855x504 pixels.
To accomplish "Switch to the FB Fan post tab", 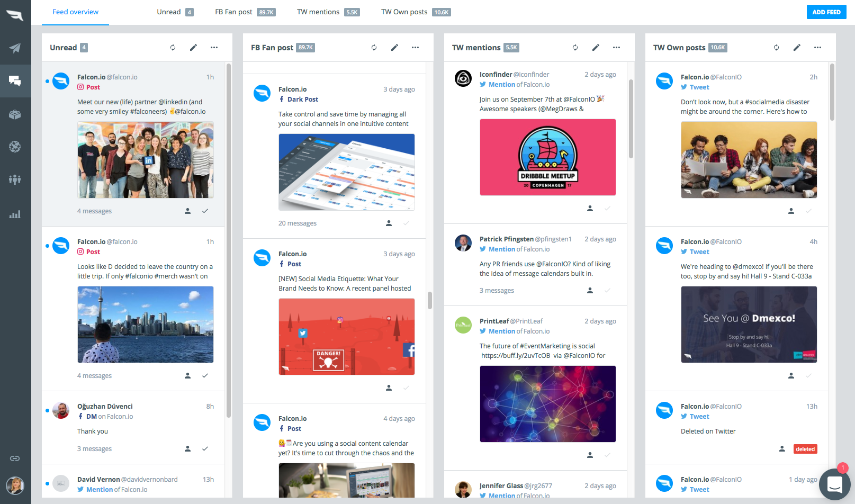I will pos(245,12).
